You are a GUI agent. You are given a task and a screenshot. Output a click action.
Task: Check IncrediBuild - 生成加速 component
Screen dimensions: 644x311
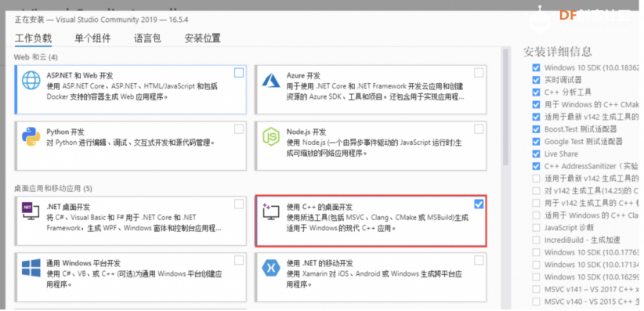pyautogui.click(x=536, y=240)
